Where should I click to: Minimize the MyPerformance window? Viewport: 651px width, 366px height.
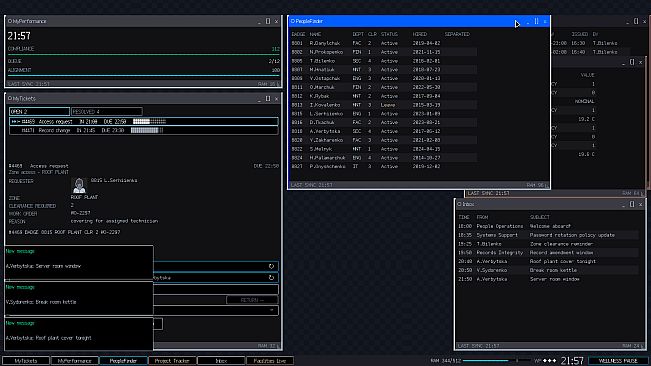(259, 21)
